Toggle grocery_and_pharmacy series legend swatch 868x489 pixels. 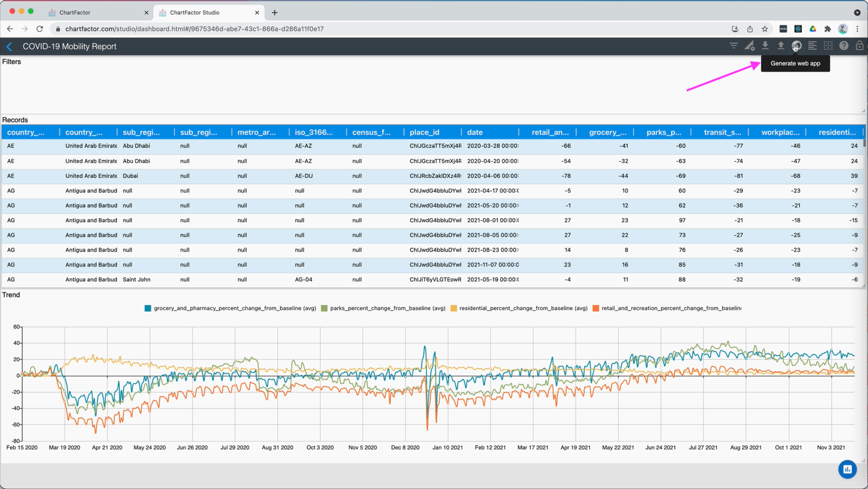click(148, 308)
